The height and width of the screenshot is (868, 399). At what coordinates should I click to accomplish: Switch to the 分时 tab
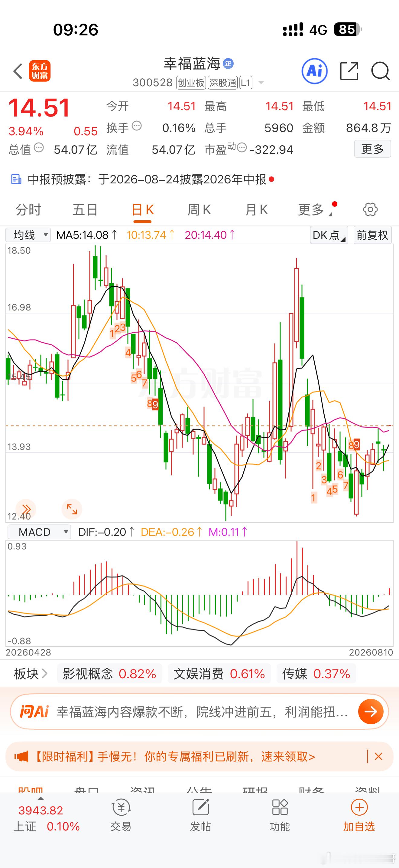click(x=28, y=210)
